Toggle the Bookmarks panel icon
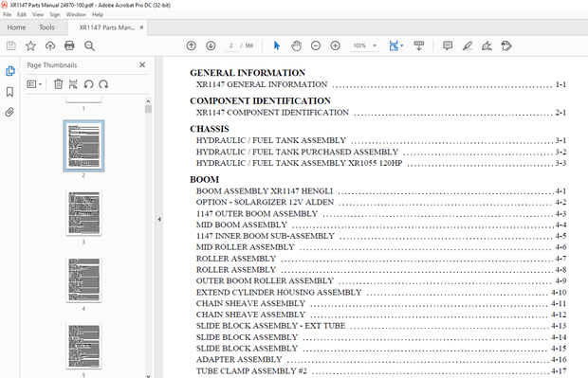 click(x=9, y=92)
